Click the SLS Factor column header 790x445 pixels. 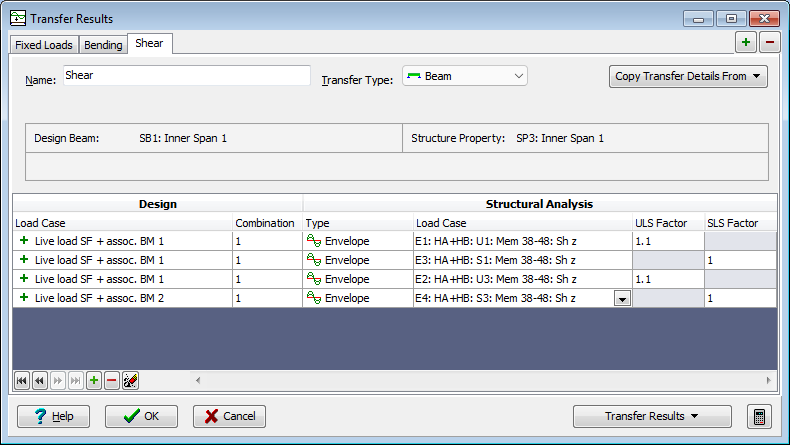(741, 223)
